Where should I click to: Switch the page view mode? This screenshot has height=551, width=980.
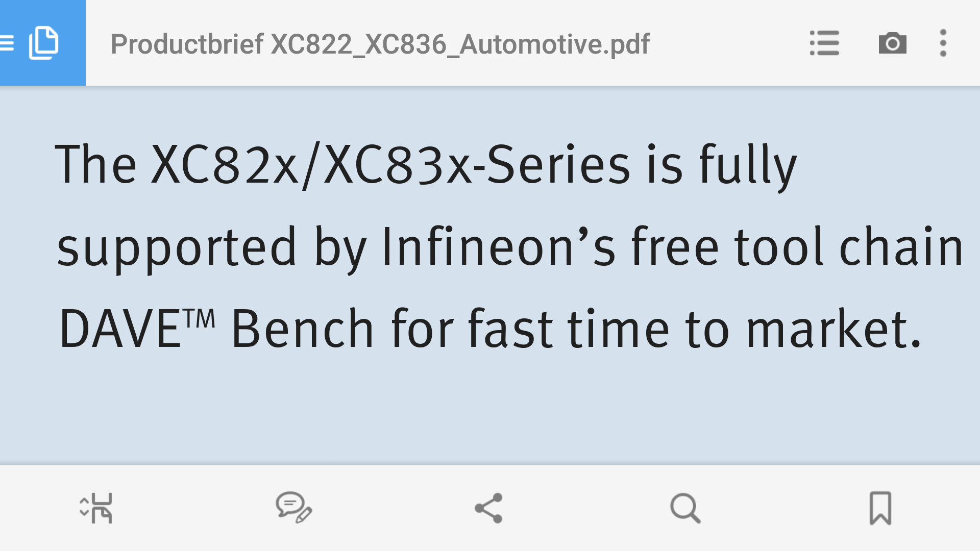pyautogui.click(x=96, y=508)
